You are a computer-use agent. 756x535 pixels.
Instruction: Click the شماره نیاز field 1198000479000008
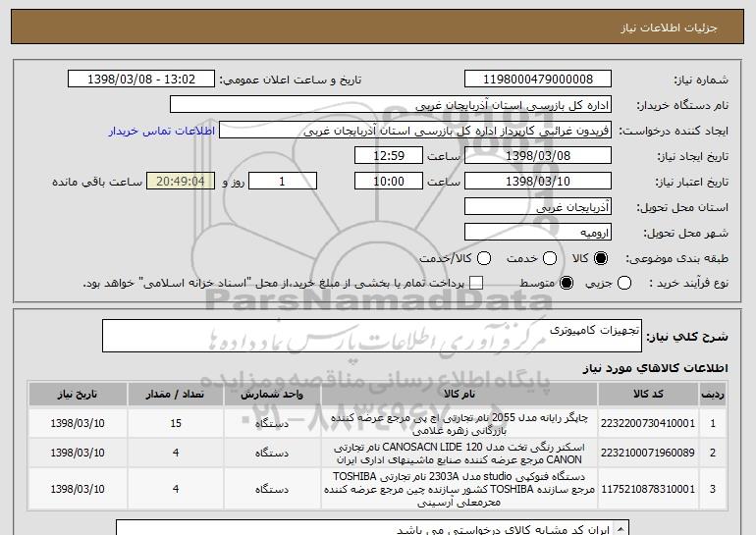(x=538, y=80)
